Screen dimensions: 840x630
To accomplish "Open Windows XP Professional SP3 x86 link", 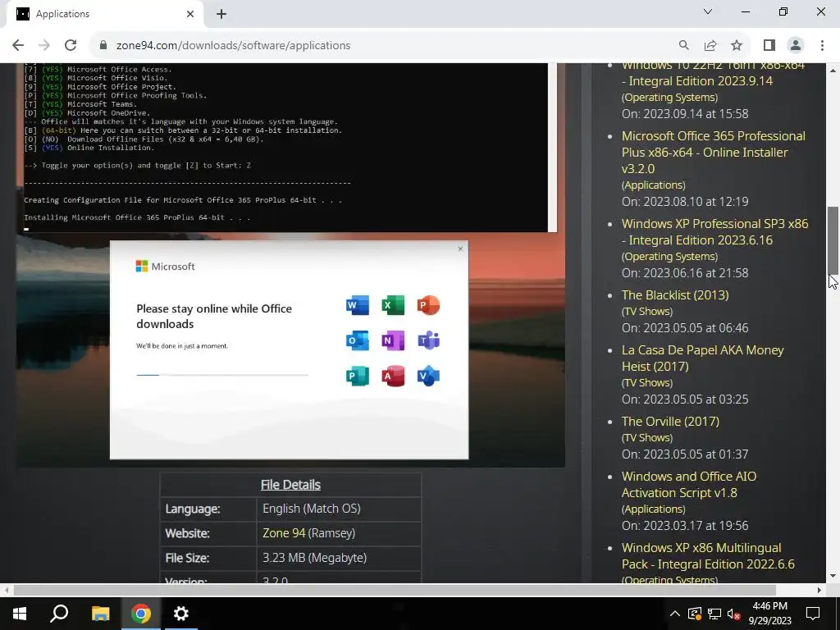I will pos(714,232).
